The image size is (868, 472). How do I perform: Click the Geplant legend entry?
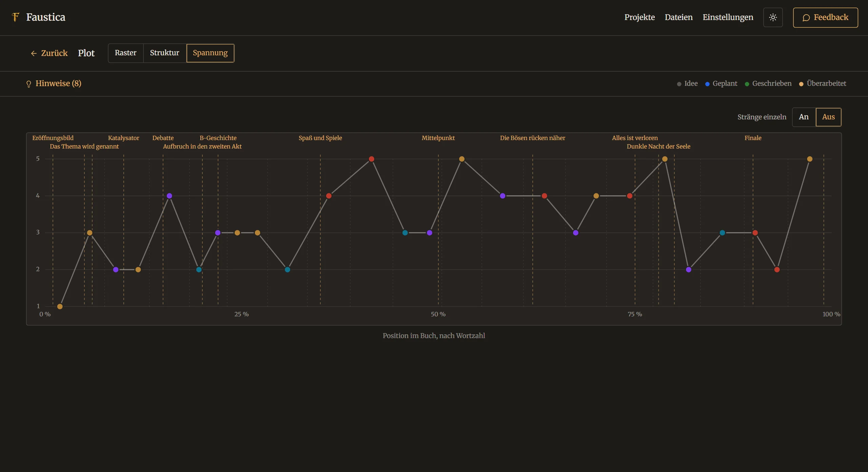pyautogui.click(x=721, y=83)
